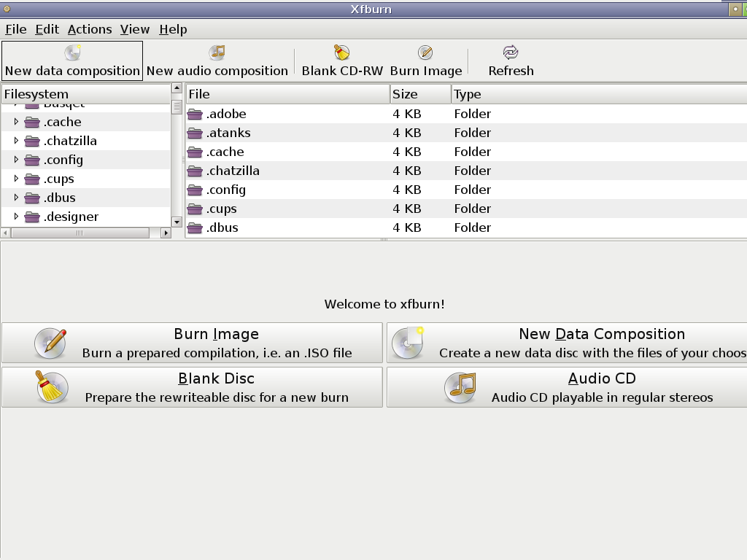Click the Burn Image welcome button
The width and height of the screenshot is (747, 560).
click(193, 343)
